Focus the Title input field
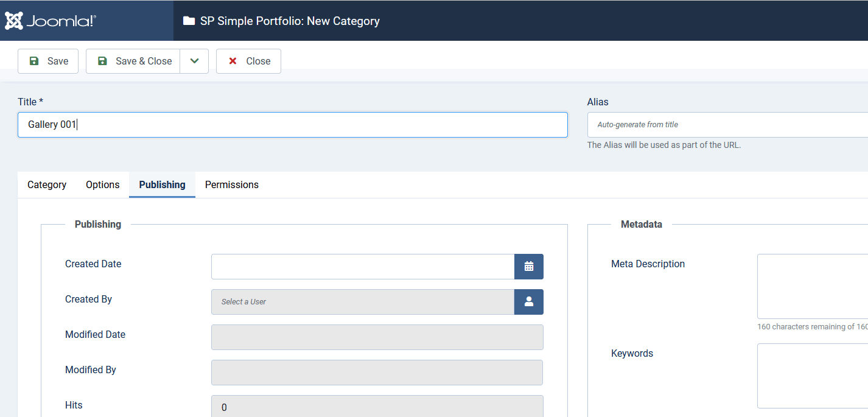 click(292, 125)
